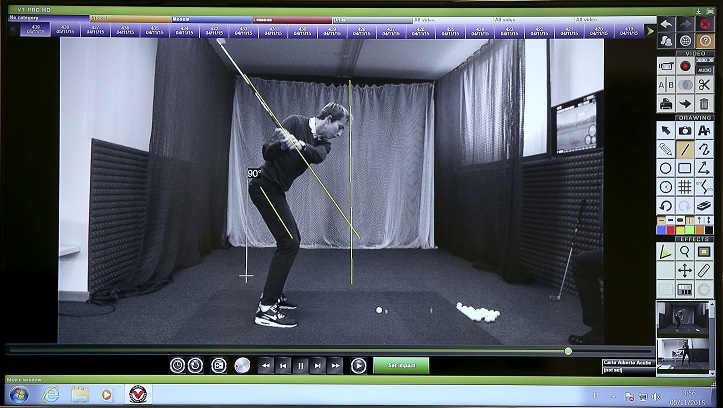Screen dimensions: 723x408
Task: Choose the thin line thickness option
Action: pos(661,220)
